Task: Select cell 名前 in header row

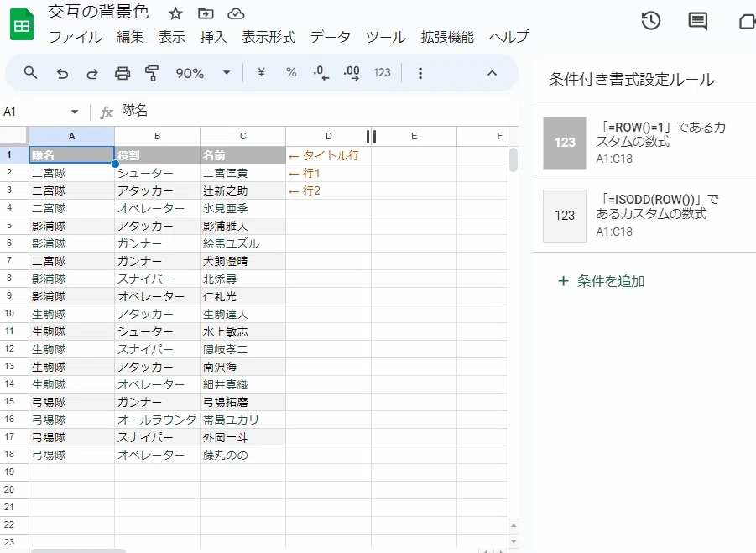Action: tap(243, 155)
